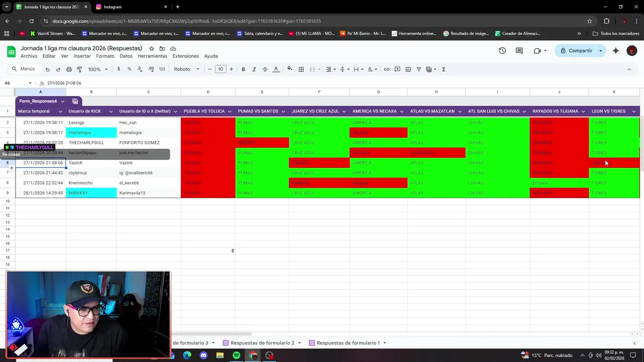This screenshot has width=644, height=362.
Task: Open the Datos menu
Action: [126, 56]
